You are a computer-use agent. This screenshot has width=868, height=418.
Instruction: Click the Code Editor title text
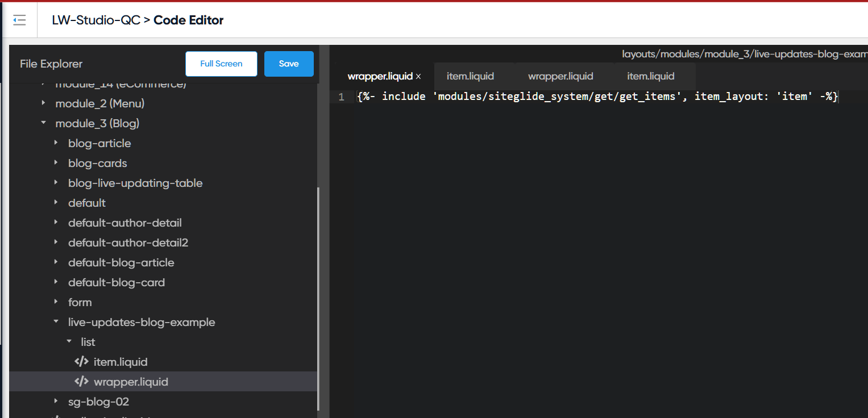point(189,20)
